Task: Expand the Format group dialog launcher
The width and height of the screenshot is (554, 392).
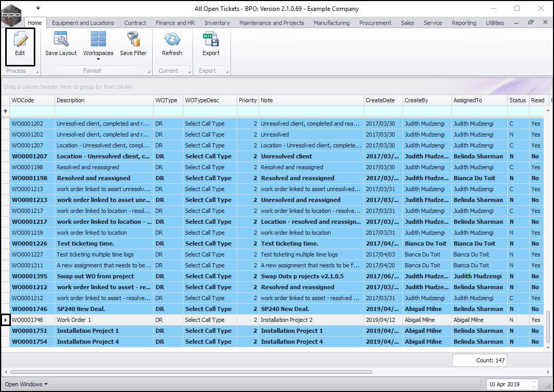Action: (148, 72)
